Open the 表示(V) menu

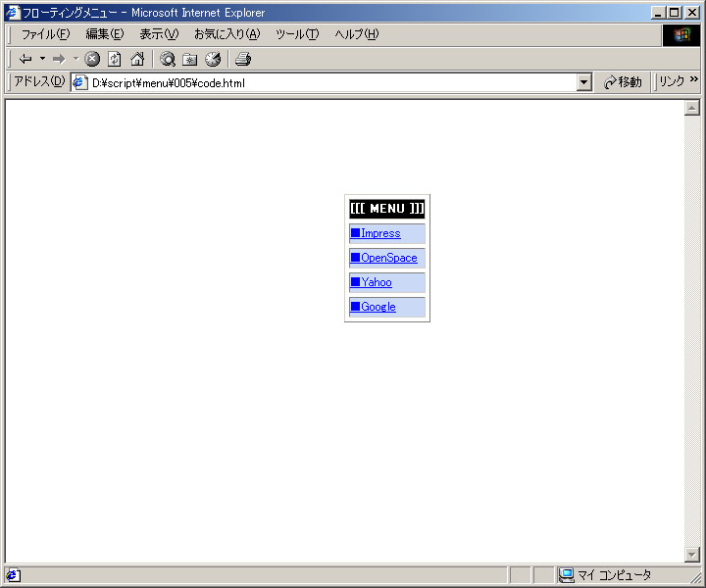[159, 34]
